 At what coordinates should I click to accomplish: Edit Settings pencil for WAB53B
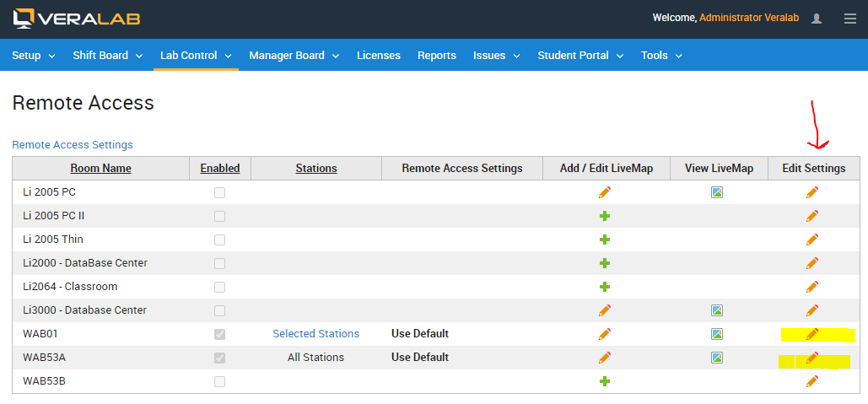(x=812, y=381)
